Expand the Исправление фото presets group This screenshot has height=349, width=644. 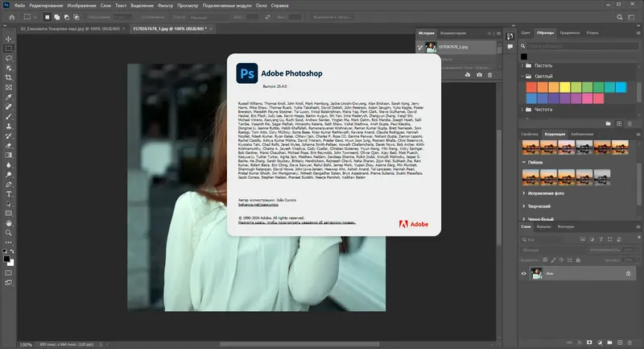[x=524, y=193]
